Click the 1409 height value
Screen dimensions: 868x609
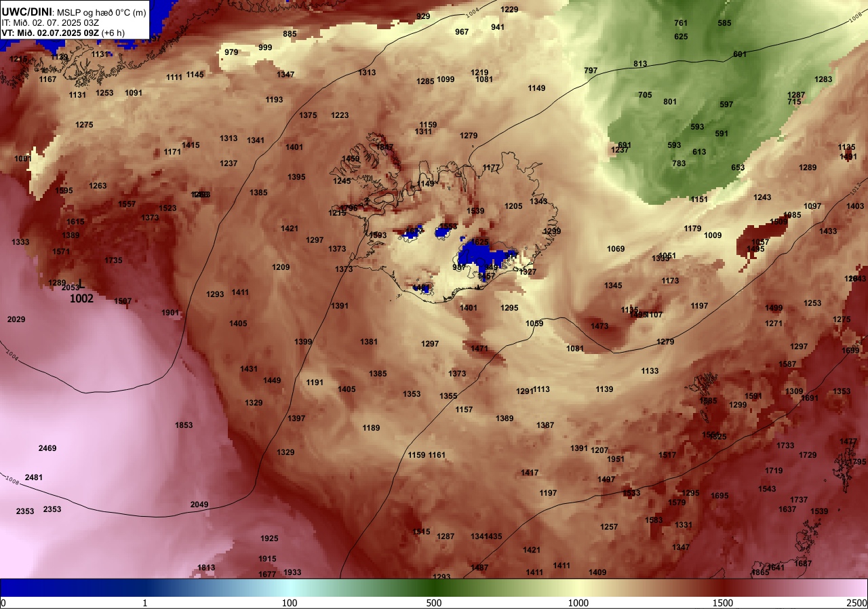[597, 572]
